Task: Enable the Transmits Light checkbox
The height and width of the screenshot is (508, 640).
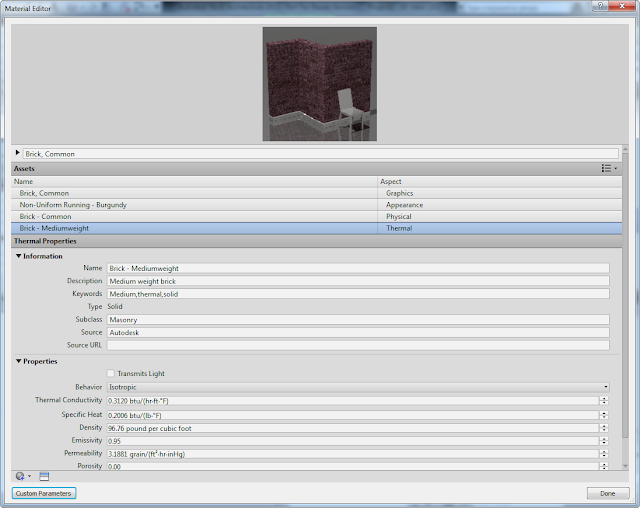Action: click(x=111, y=373)
